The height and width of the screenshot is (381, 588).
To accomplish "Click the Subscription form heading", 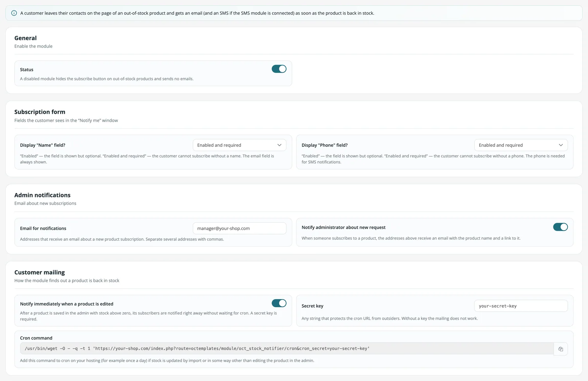I will click(x=40, y=112).
